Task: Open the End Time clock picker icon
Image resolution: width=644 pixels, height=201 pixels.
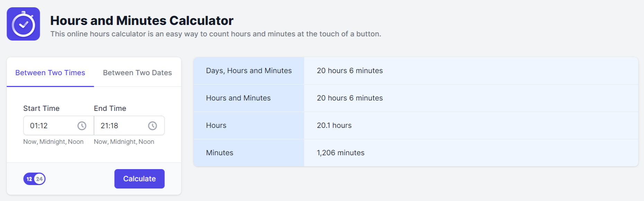Action: [152, 126]
